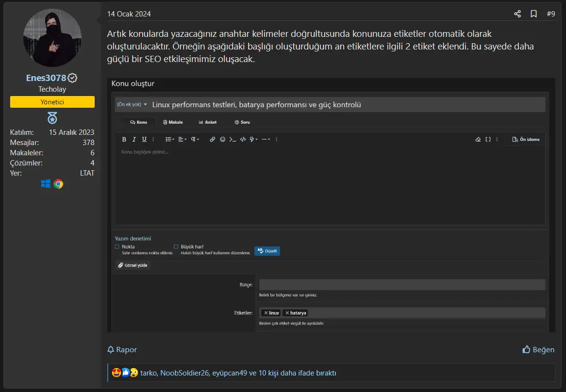Screen dimensions: 566x392
Task: Open the options menu beside brackets icon
Action: [x=497, y=139]
